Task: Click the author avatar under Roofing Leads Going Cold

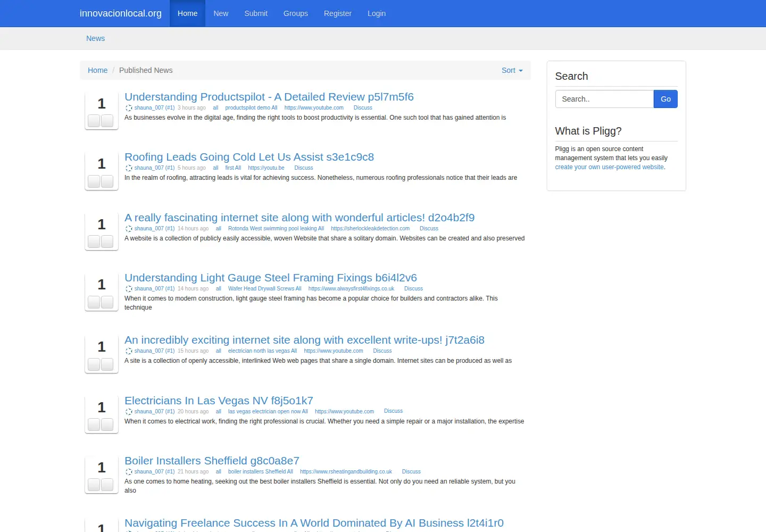Action: coord(129,168)
